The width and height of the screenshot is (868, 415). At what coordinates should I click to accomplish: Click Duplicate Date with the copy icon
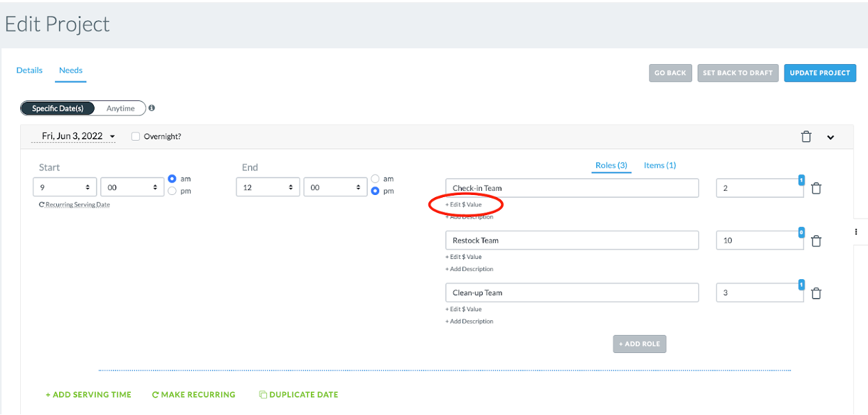(x=299, y=395)
